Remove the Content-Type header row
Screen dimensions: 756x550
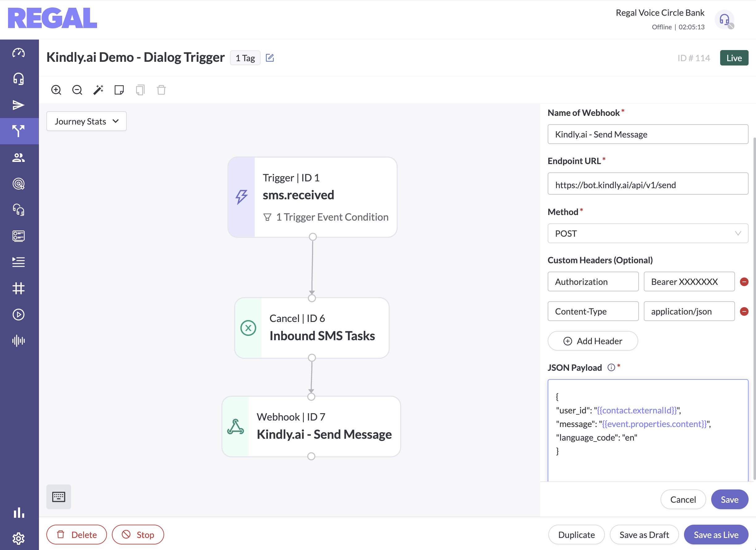pos(744,311)
